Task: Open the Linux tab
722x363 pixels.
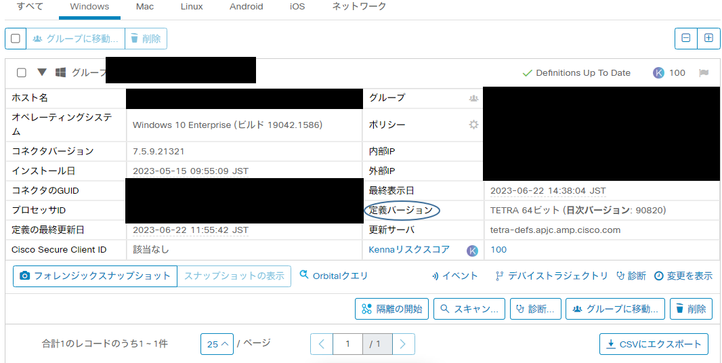Action: [192, 7]
